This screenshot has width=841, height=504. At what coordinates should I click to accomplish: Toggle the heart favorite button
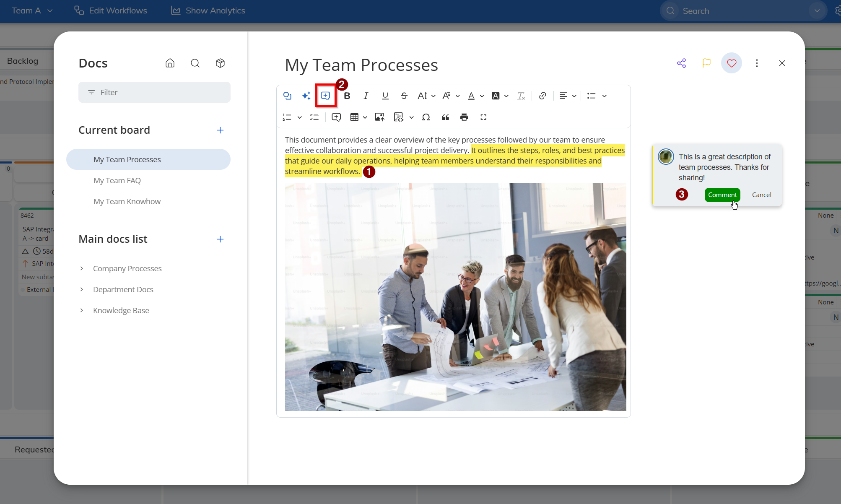tap(731, 63)
